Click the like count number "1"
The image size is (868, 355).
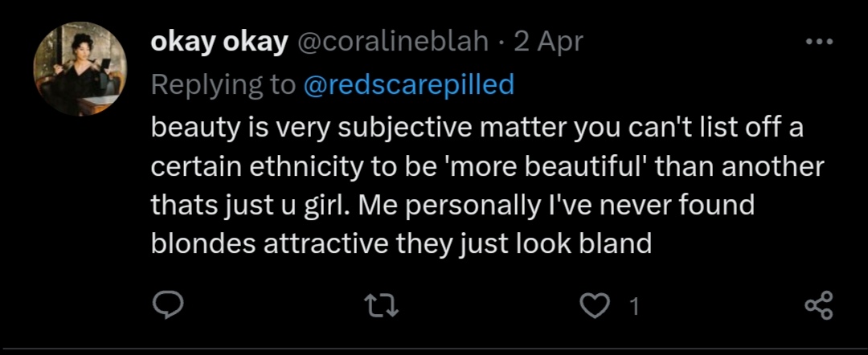pyautogui.click(x=634, y=307)
